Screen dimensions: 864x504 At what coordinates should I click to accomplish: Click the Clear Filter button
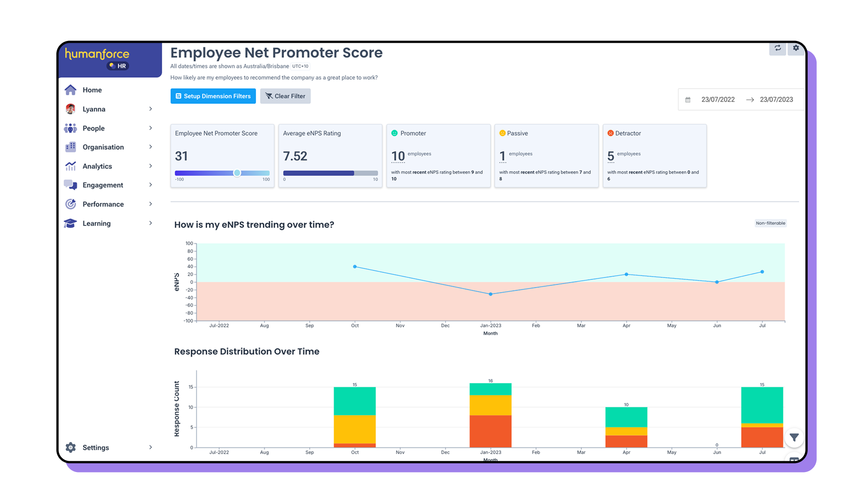pos(285,96)
